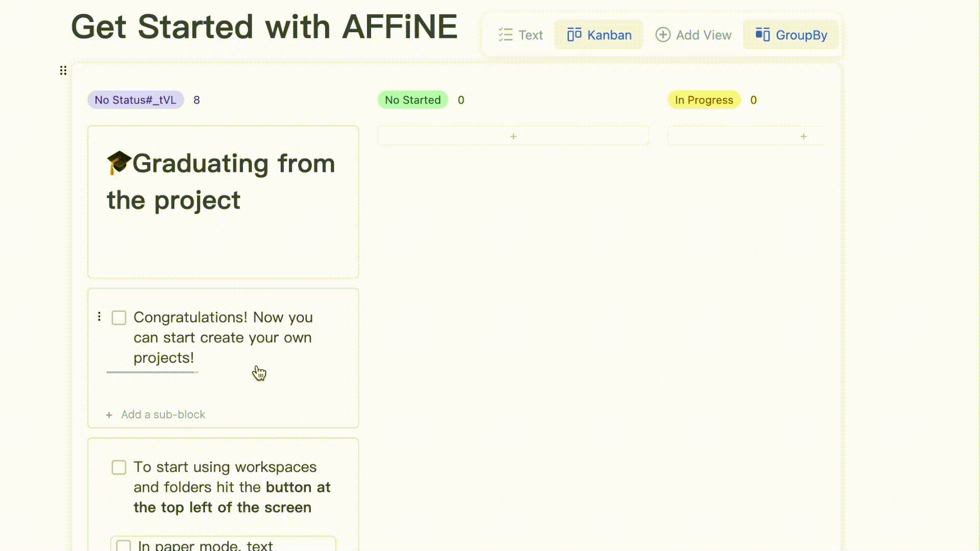
Task: Check the 'In paper mode' checkbox
Action: point(124,545)
